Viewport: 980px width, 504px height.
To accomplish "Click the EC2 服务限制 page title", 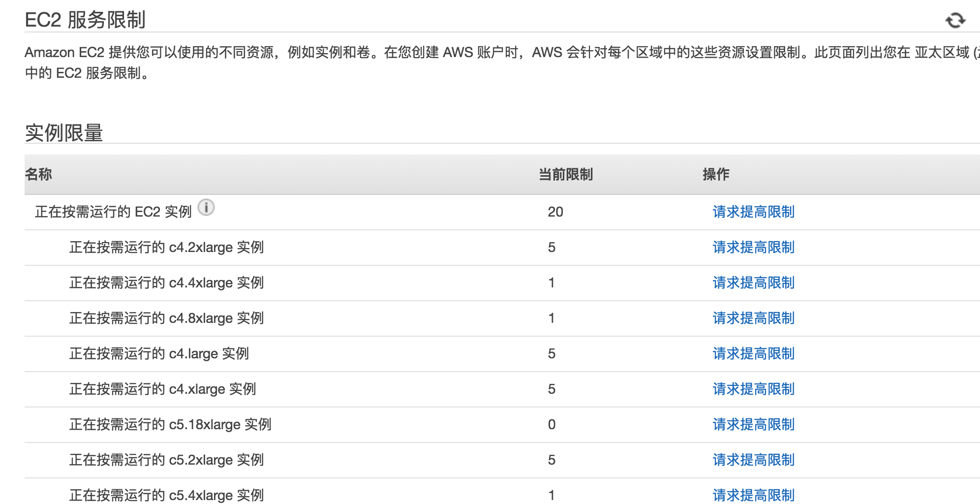I will pos(85,20).
